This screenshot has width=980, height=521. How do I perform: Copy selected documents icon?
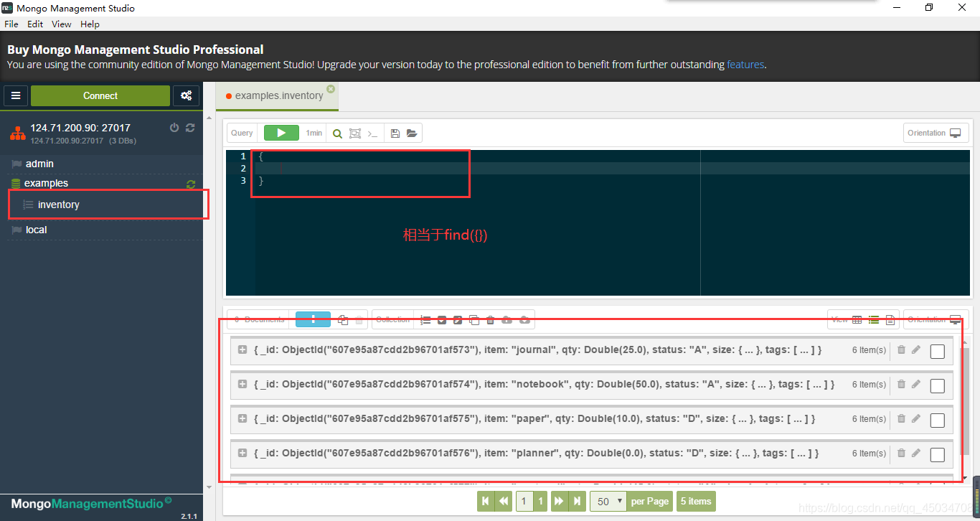coord(343,320)
